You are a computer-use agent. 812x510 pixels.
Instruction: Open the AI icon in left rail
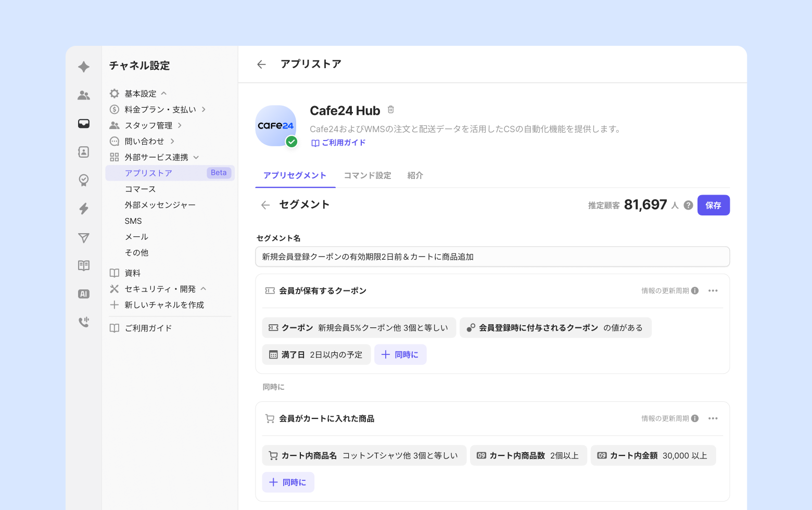tap(84, 294)
